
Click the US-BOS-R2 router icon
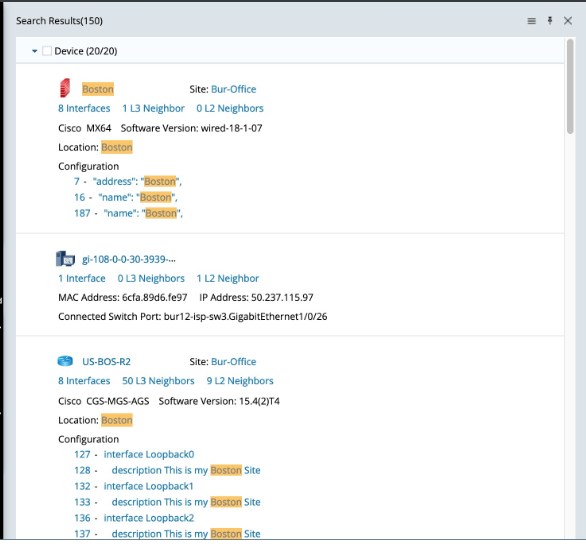[x=65, y=361]
